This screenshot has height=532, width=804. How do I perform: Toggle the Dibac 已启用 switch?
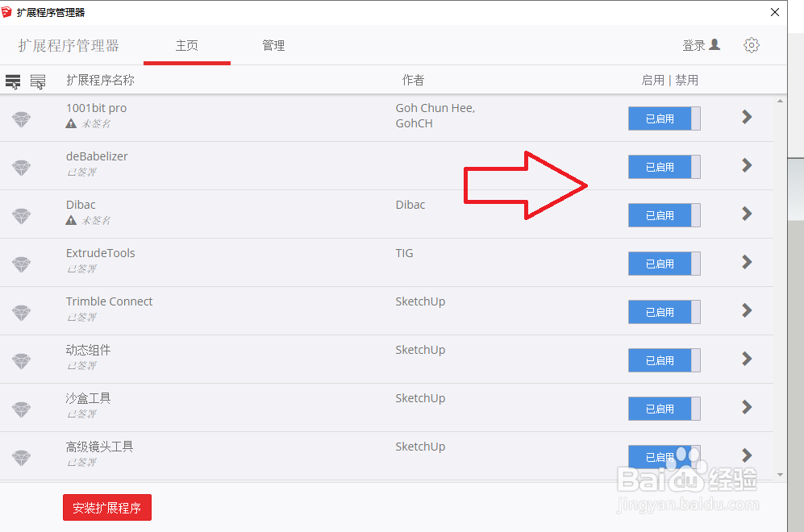coord(664,215)
